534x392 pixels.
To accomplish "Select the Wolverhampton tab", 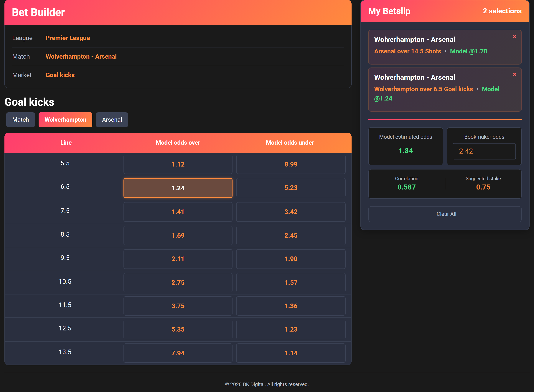I will tap(65, 120).
